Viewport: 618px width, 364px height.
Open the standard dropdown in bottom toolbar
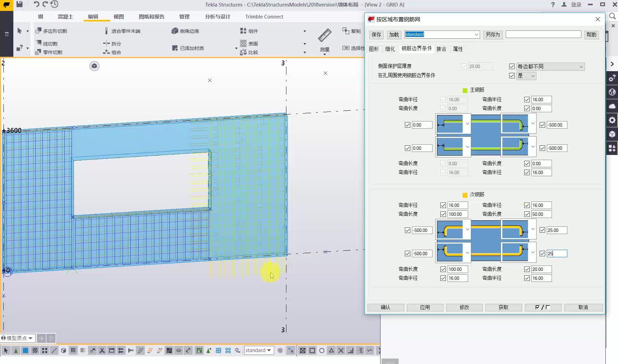coord(259,350)
